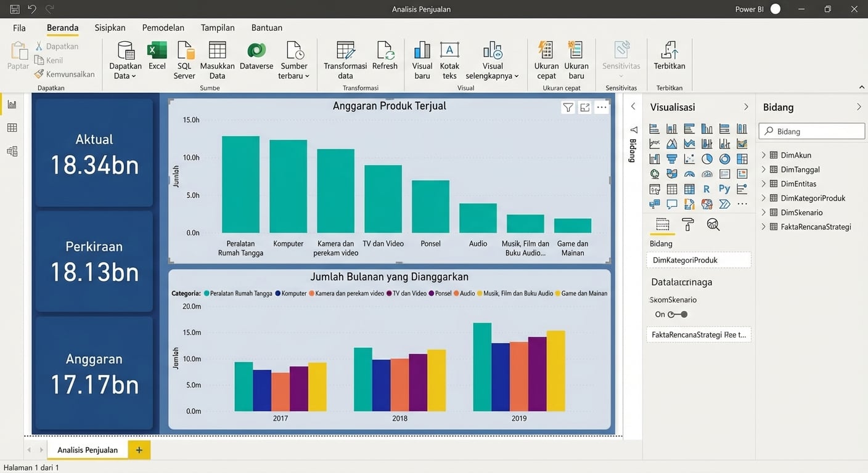Image resolution: width=868 pixels, height=473 pixels.
Task: Expand the DimAkun table
Action: pyautogui.click(x=764, y=155)
